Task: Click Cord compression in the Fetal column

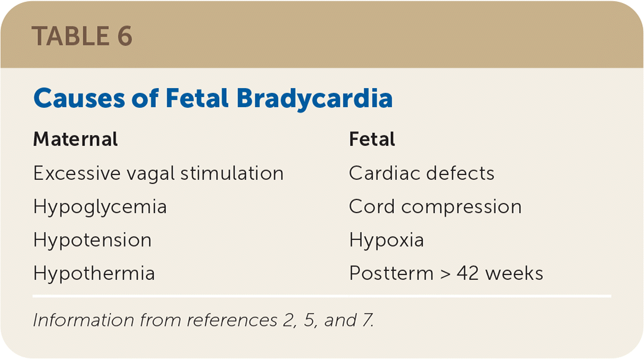Action: (x=435, y=207)
